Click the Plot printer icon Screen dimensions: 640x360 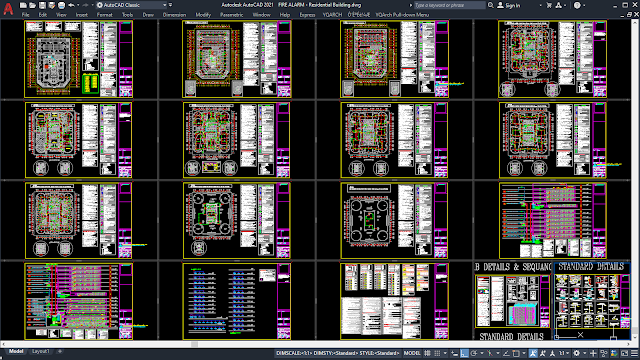(x=61, y=5)
